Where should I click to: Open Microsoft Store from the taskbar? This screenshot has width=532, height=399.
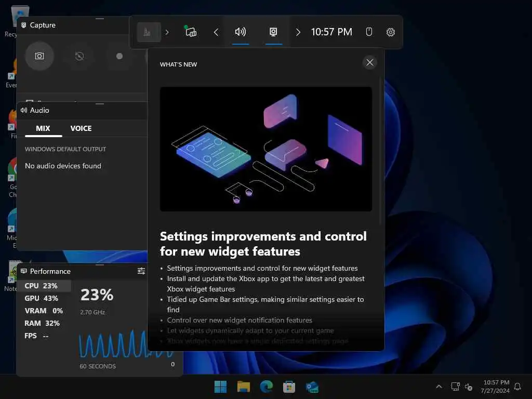point(289,387)
